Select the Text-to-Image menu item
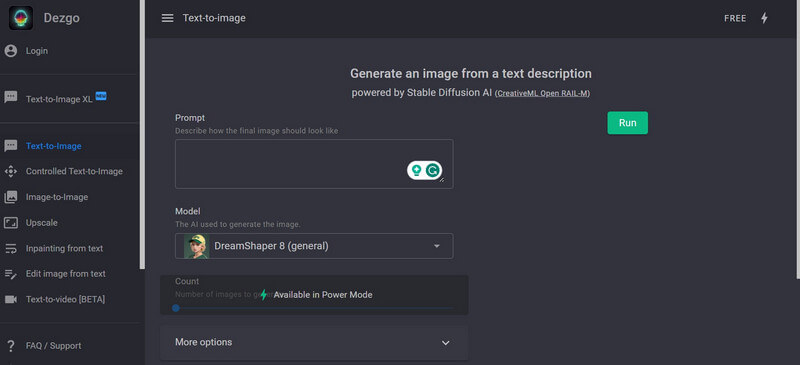The image size is (800, 365). (x=54, y=146)
